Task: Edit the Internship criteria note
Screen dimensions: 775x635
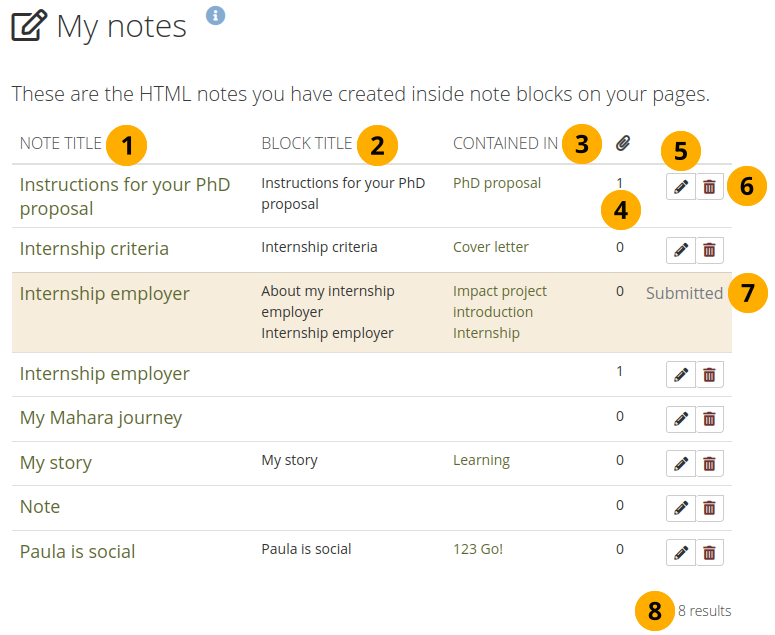Action: coord(681,250)
